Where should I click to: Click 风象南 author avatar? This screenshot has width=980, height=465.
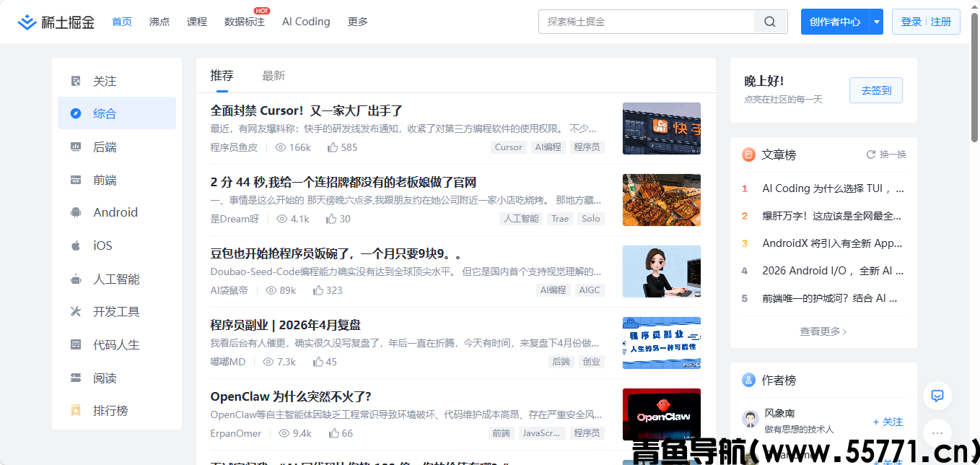click(751, 419)
